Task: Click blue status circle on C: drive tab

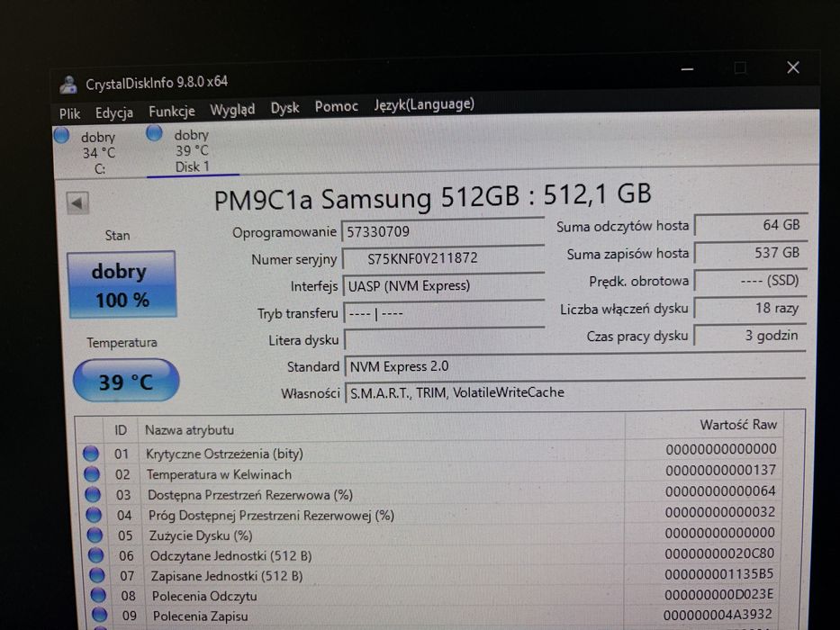Action: coord(61,135)
